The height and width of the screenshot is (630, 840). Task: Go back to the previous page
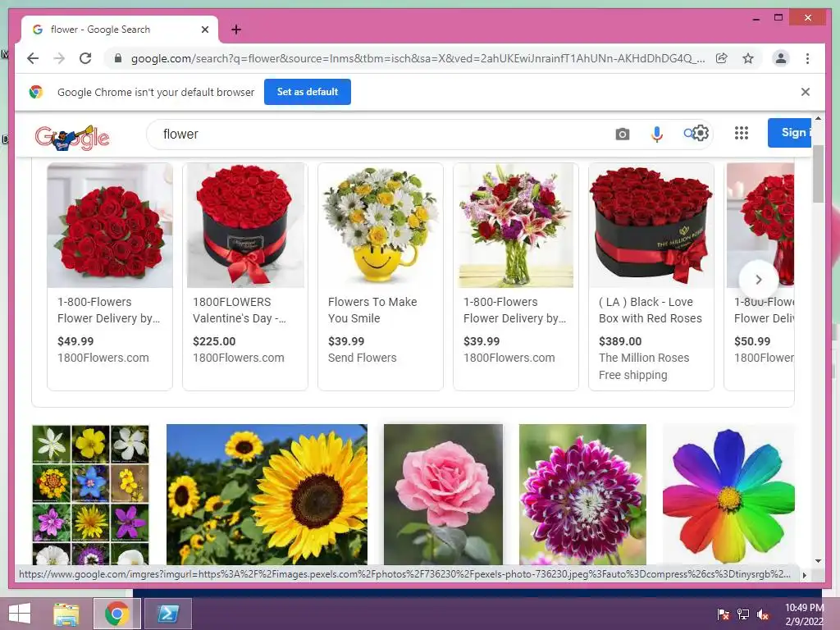coord(33,58)
